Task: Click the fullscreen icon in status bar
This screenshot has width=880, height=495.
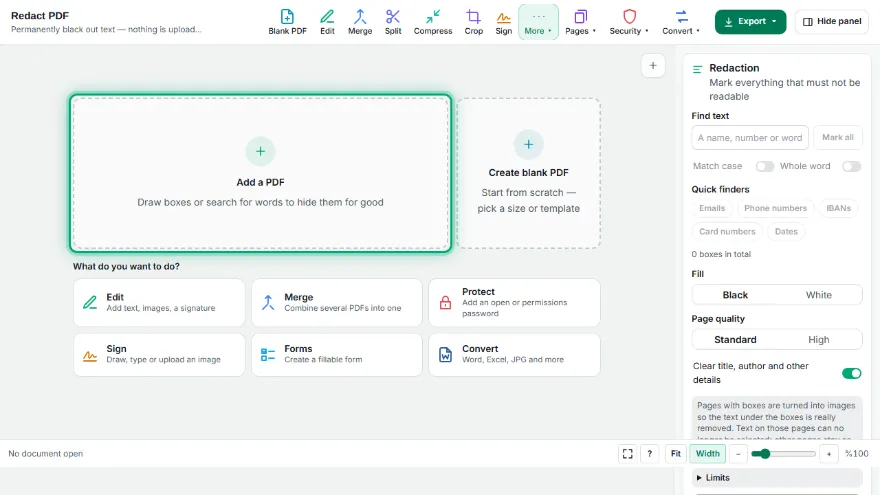Action: (627, 453)
